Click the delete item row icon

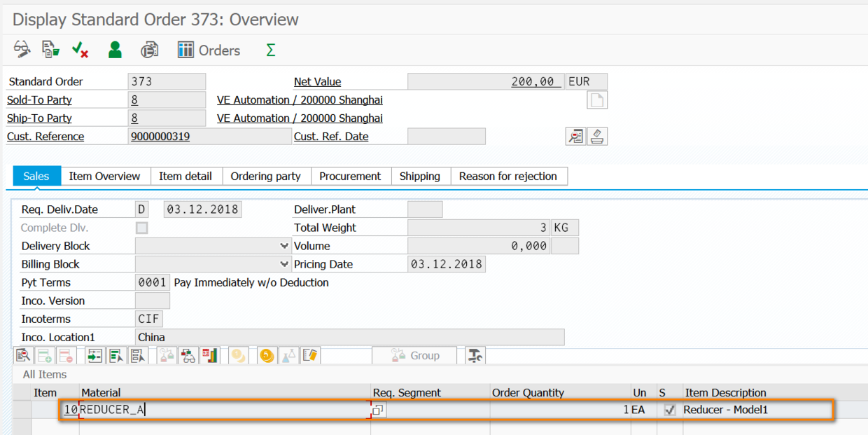66,356
